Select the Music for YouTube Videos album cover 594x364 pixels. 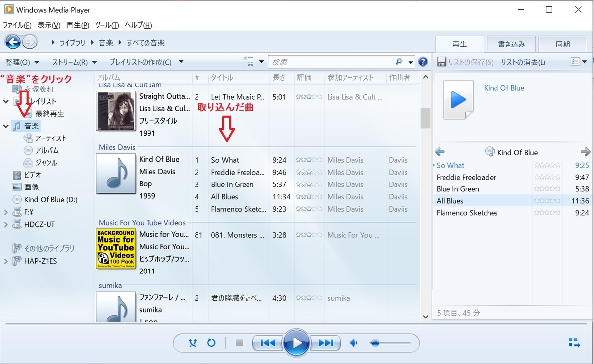[x=116, y=249]
